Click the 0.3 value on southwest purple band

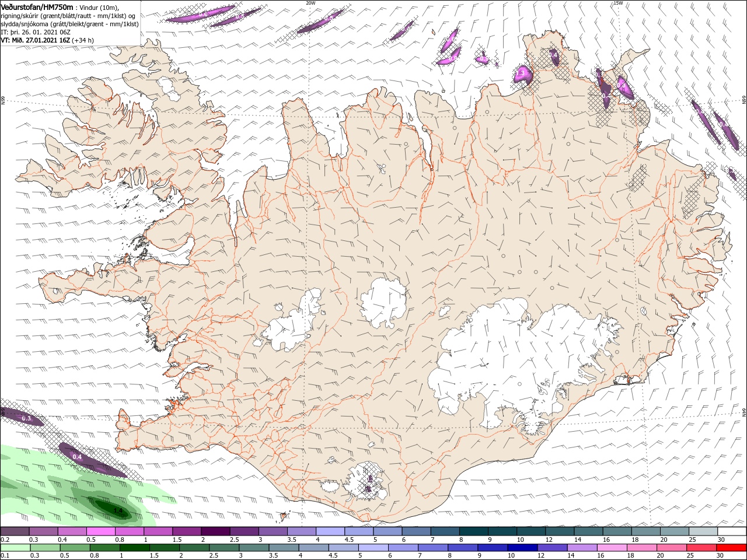coord(26,418)
